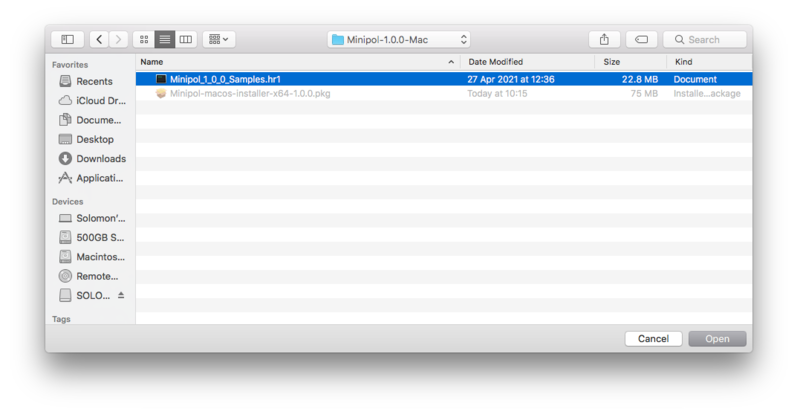800x409 pixels.
Task: Click the Document kind cell
Action: pos(695,79)
